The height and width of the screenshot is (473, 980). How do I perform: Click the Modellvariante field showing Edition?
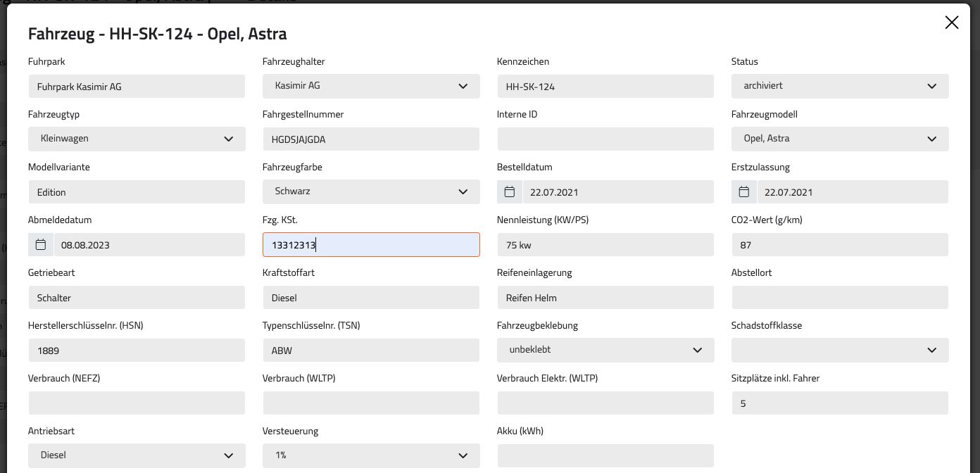[137, 192]
